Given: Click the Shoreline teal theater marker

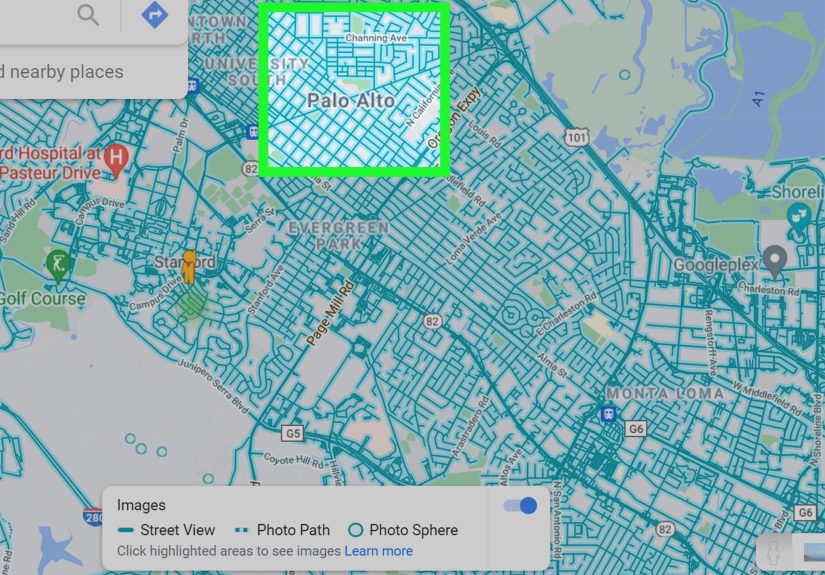Looking at the screenshot, I should [x=799, y=219].
